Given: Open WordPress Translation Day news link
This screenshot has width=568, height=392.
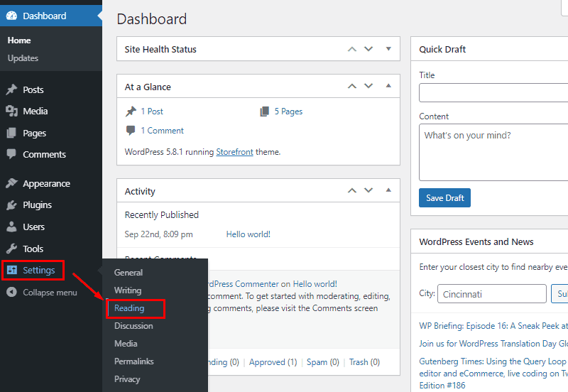Looking at the screenshot, I should [493, 344].
